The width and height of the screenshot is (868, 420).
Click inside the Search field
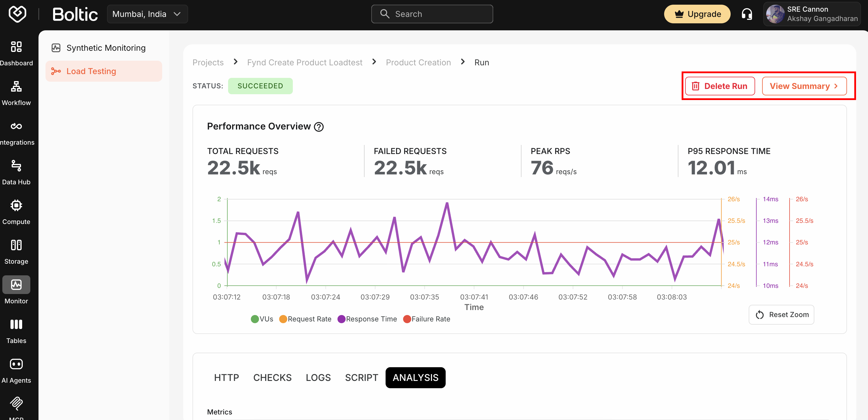coord(432,14)
